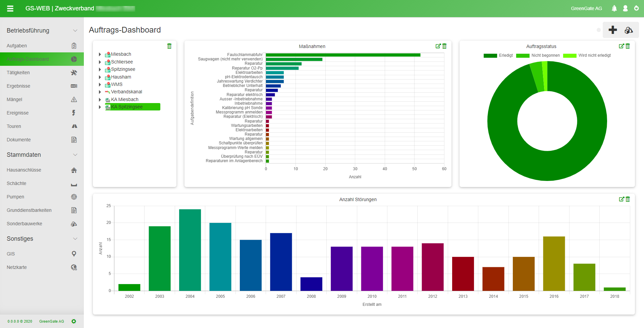This screenshot has width=644, height=328.
Task: Delete the Maßnahmen chart panel
Action: pyautogui.click(x=444, y=46)
